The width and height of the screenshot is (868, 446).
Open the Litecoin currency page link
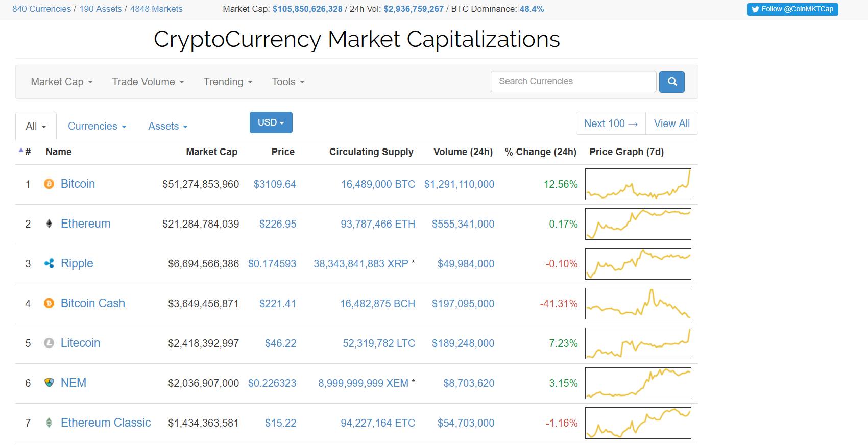pos(80,343)
